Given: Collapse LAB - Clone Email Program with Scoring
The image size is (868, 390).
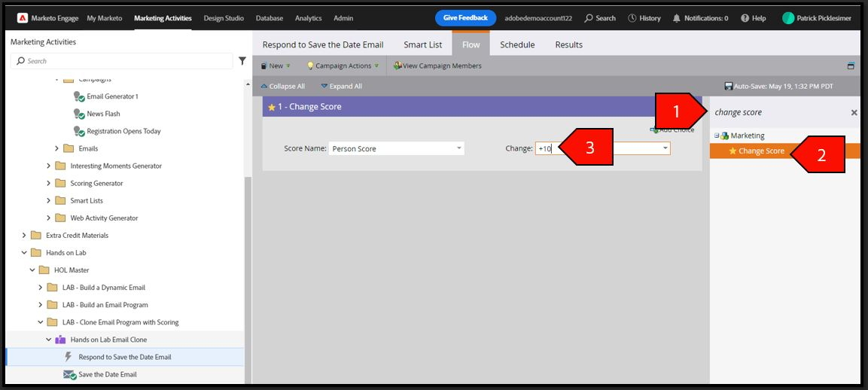Looking at the screenshot, I should click(x=40, y=321).
